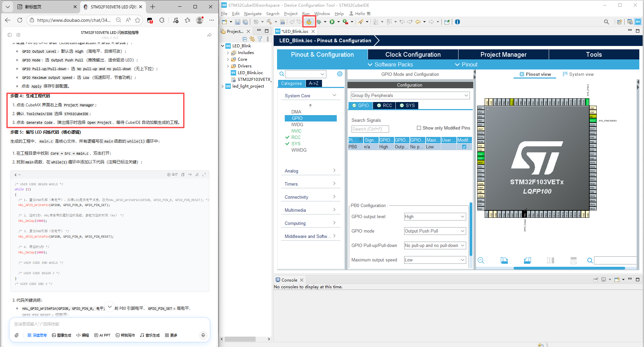644x347 pixels.
Task: Expand the Drivers folder in project tree
Action: [x=228, y=66]
